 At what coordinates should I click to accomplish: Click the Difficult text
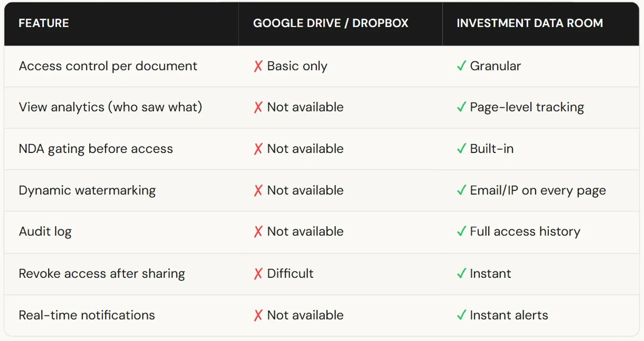pyautogui.click(x=290, y=273)
